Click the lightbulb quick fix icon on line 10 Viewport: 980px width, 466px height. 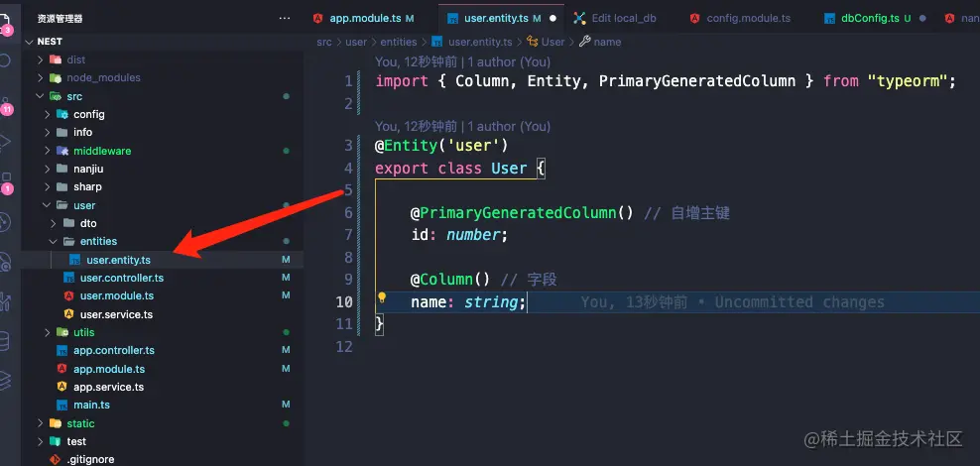(x=381, y=298)
